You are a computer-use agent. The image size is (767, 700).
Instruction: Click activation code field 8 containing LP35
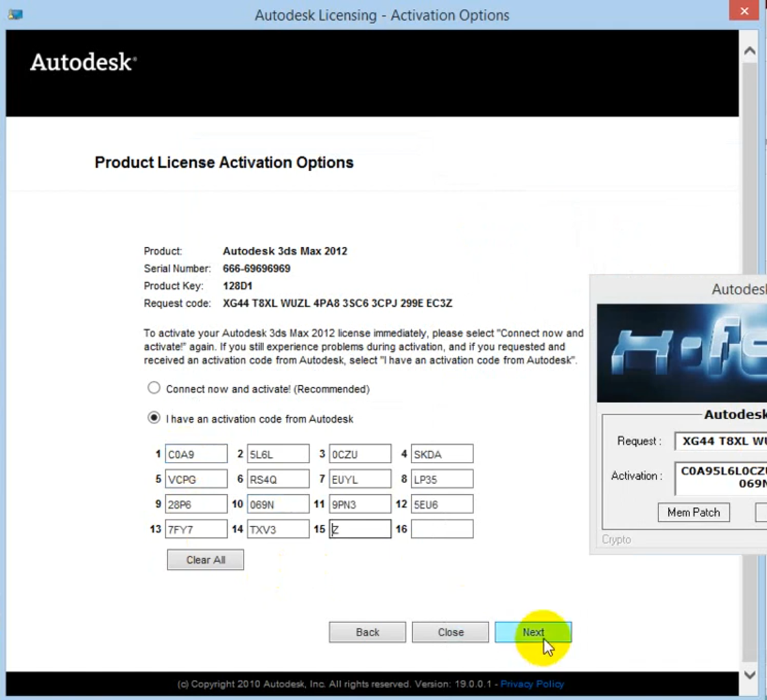click(x=442, y=479)
